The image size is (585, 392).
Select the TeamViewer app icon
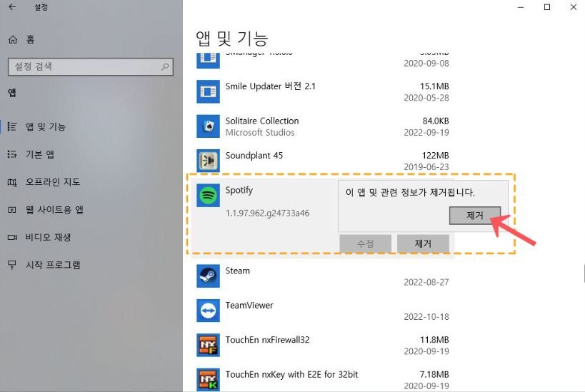pyautogui.click(x=208, y=311)
